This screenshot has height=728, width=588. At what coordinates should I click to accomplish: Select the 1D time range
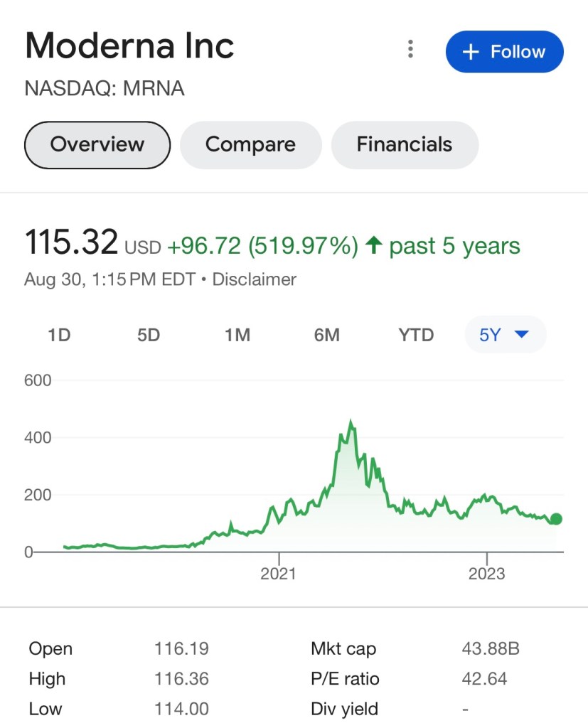click(59, 335)
